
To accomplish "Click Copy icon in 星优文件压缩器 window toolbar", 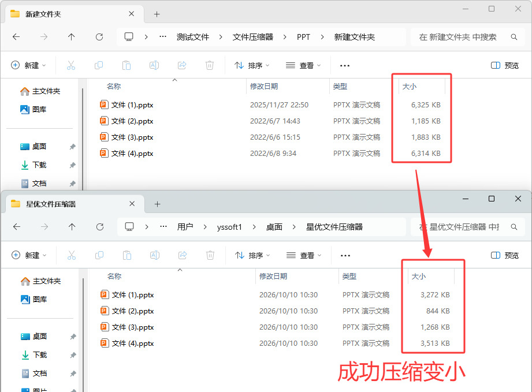I will point(99,255).
